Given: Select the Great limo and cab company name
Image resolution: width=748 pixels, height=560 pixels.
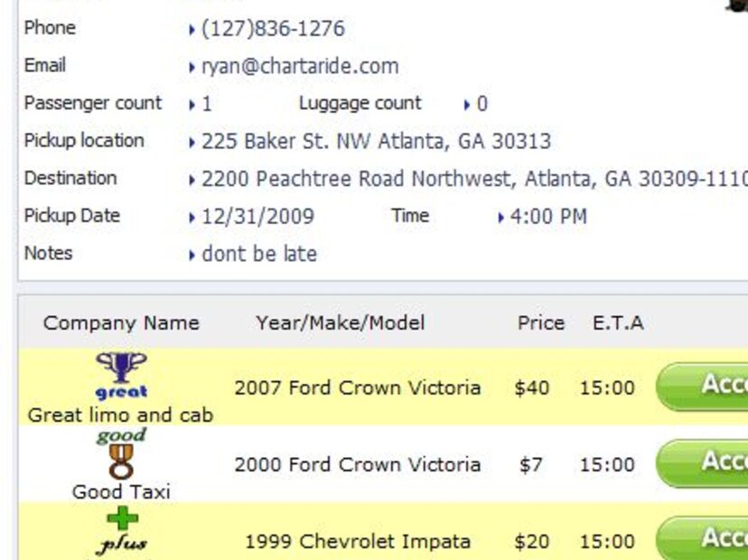Looking at the screenshot, I should [x=121, y=415].
